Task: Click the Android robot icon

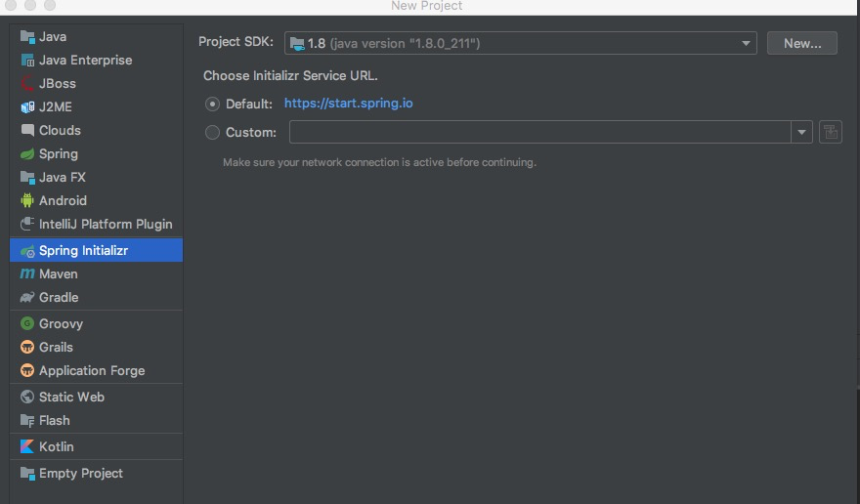Action: tap(27, 200)
